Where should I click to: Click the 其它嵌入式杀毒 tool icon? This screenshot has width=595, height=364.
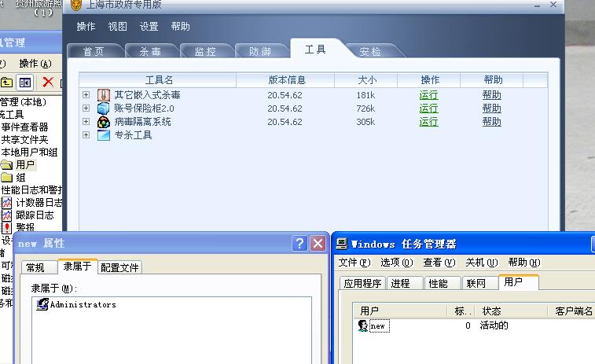pos(104,95)
